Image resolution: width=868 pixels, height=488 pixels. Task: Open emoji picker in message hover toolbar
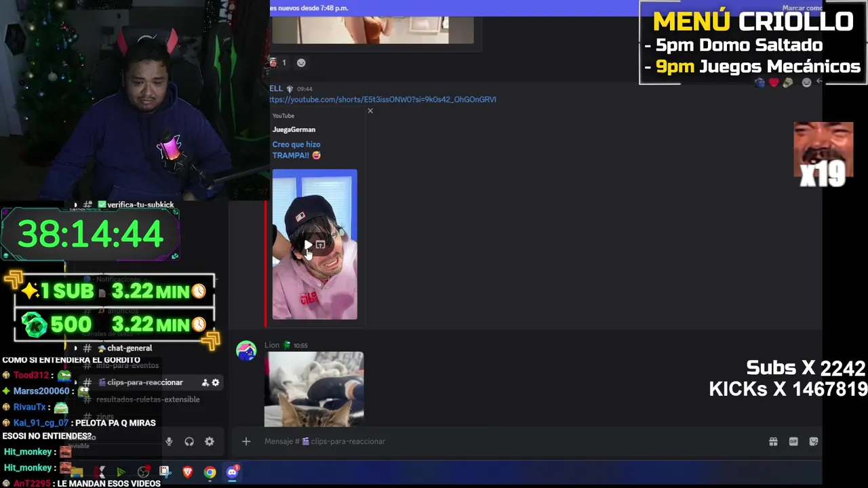806,83
